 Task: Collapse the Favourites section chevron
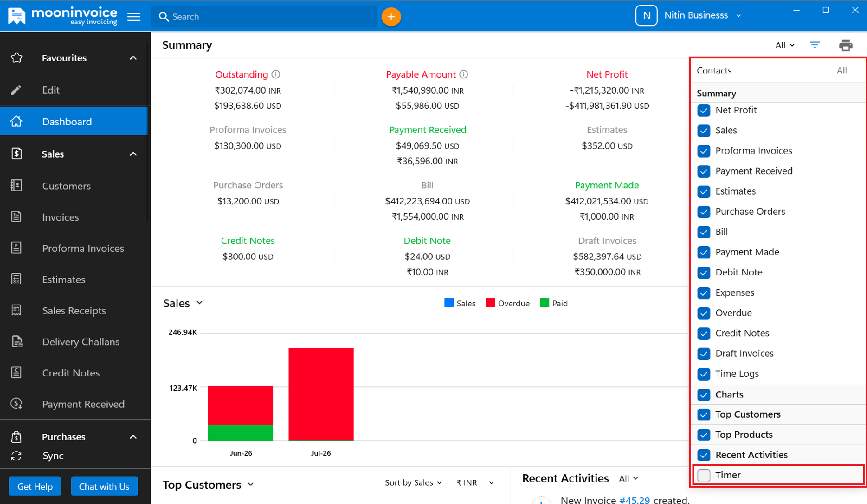[x=133, y=58]
